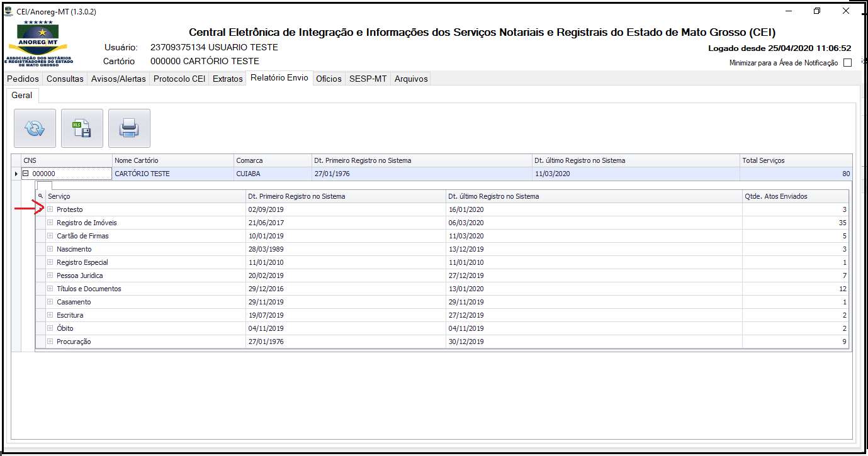Screen dimensions: 868x456
Task: Expand the Nascimento service row
Action: 50,249
